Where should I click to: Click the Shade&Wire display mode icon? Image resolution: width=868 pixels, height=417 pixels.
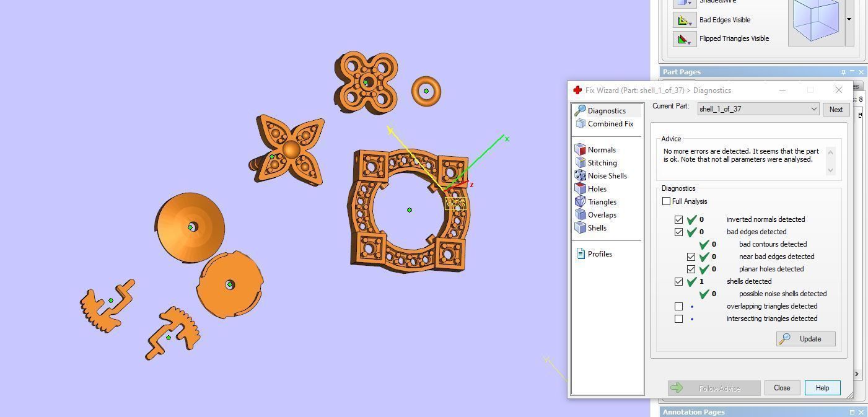pyautogui.click(x=685, y=2)
